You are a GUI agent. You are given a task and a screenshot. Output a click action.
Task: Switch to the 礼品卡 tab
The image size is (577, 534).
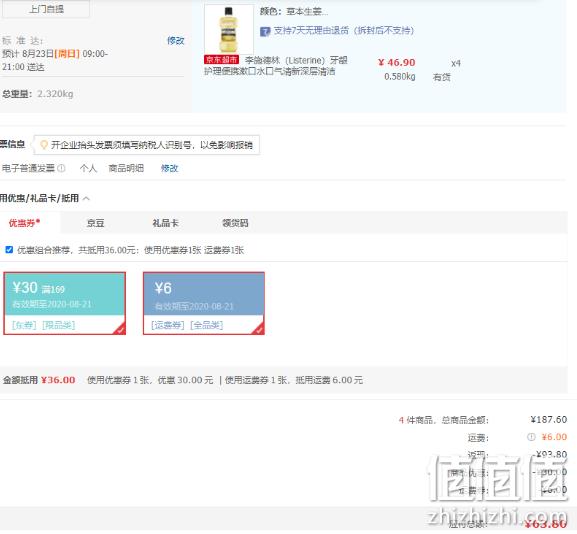pyautogui.click(x=166, y=223)
